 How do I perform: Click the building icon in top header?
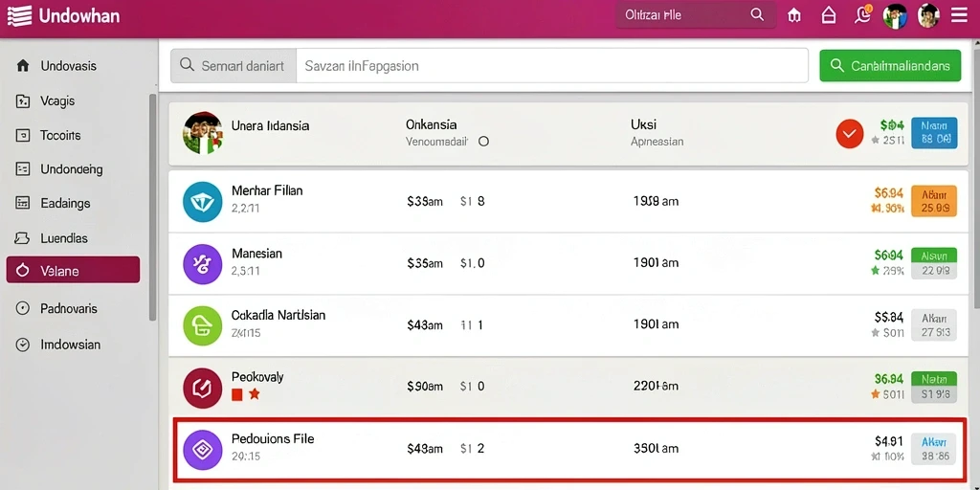[794, 15]
